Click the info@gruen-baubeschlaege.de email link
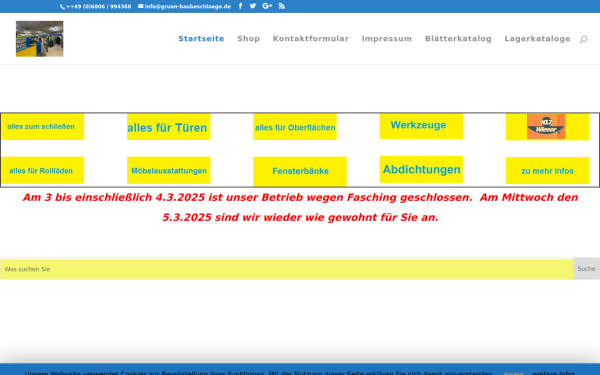 click(184, 7)
